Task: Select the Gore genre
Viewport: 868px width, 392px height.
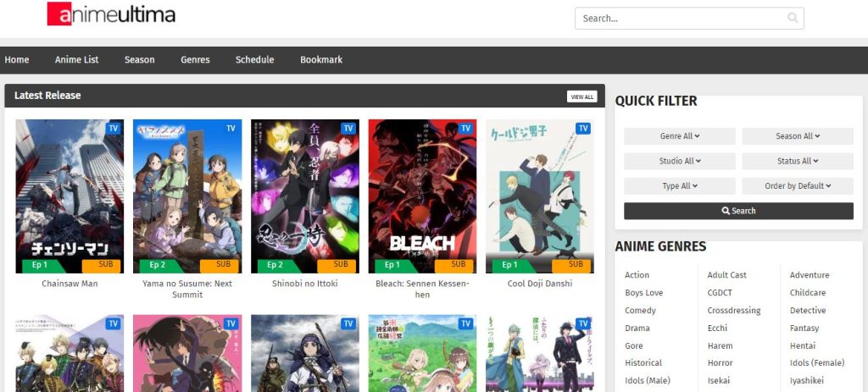Action: [634, 346]
